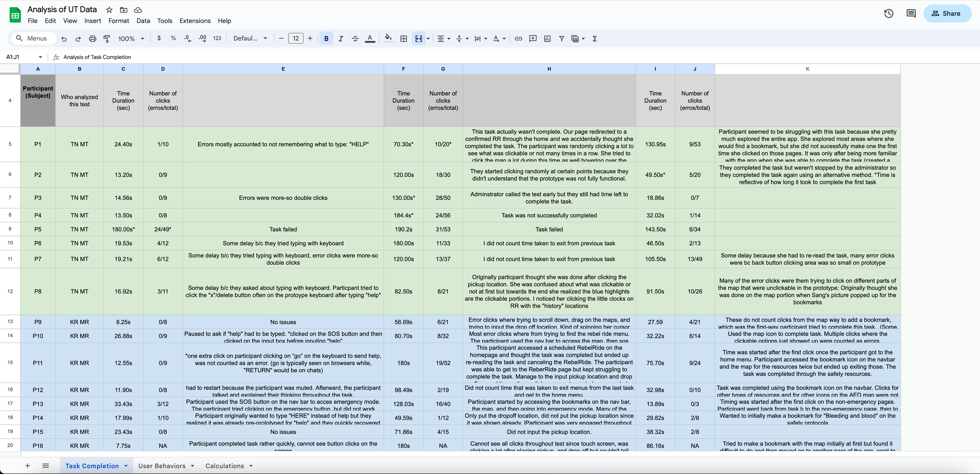Print the spreadsheet
The height and width of the screenshot is (474, 980).
point(92,39)
